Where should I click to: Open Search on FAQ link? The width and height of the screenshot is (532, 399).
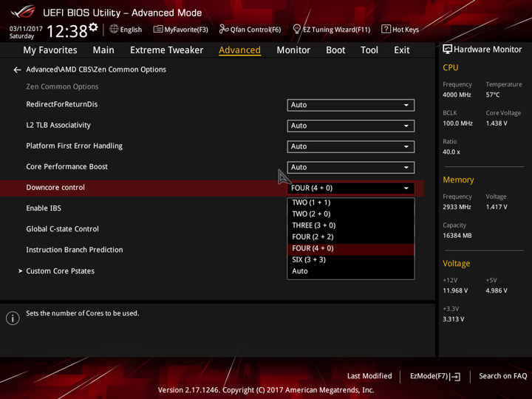503,376
